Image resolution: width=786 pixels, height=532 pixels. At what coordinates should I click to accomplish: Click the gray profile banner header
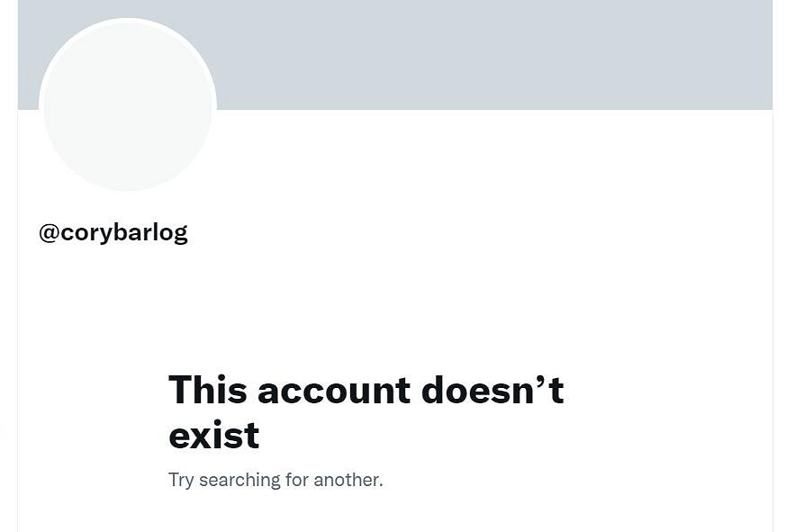(395, 55)
